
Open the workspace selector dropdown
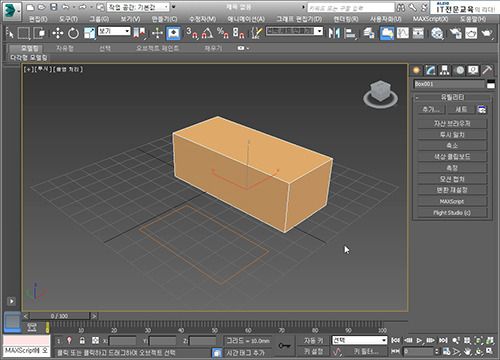click(138, 7)
